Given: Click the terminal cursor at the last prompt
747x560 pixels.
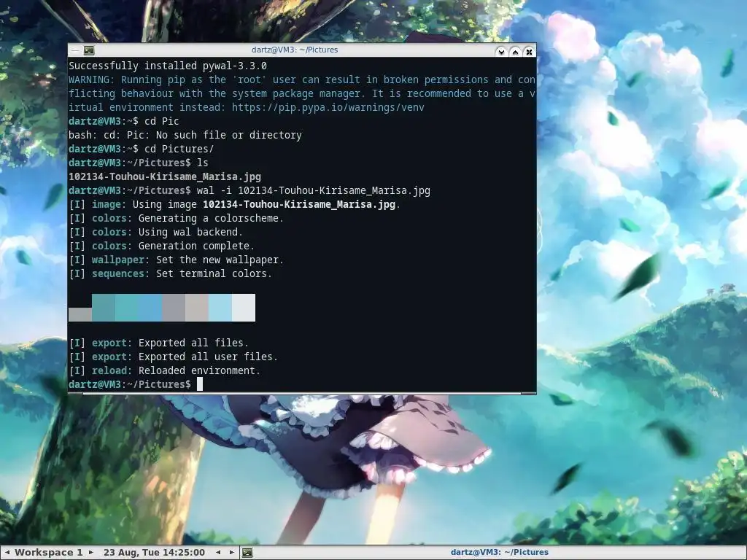Looking at the screenshot, I should tap(200, 384).
